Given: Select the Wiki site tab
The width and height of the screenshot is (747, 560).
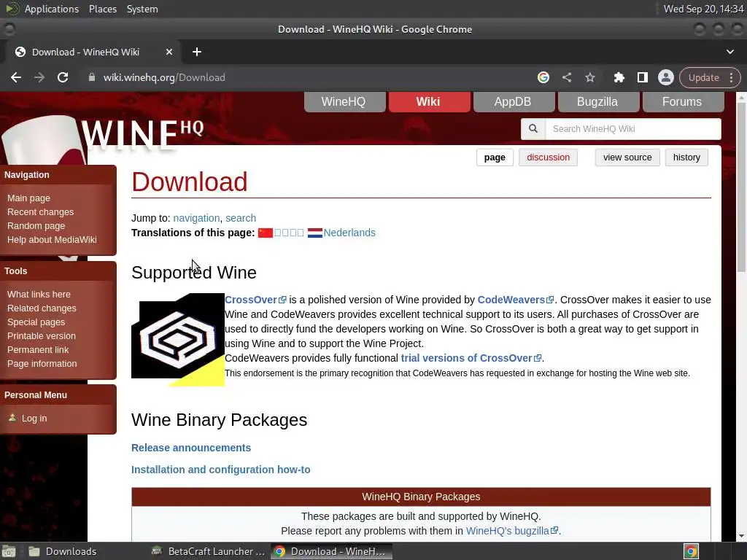Looking at the screenshot, I should click(x=429, y=102).
